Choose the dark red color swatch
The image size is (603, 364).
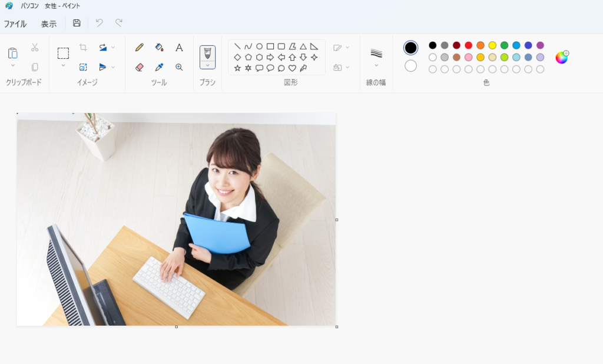(x=456, y=45)
